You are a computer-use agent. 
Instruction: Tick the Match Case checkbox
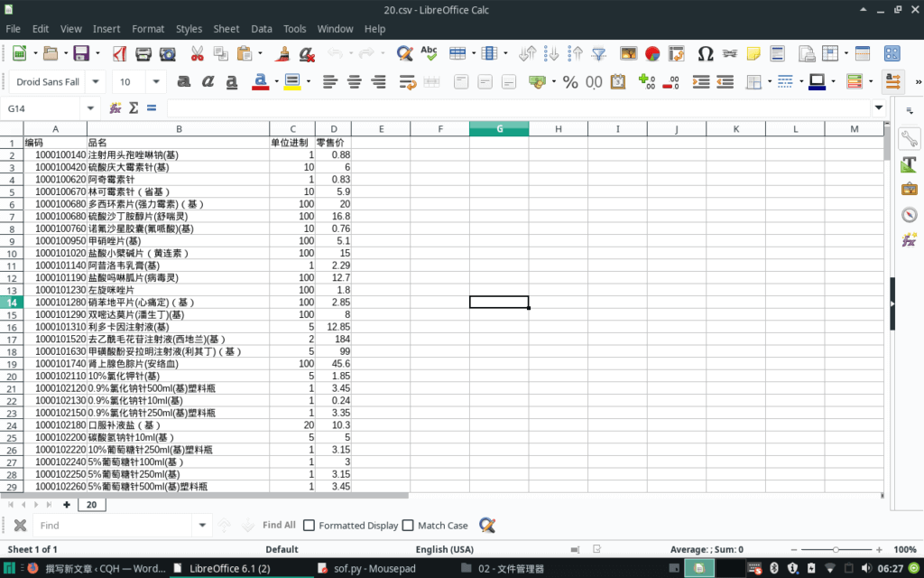pos(408,526)
